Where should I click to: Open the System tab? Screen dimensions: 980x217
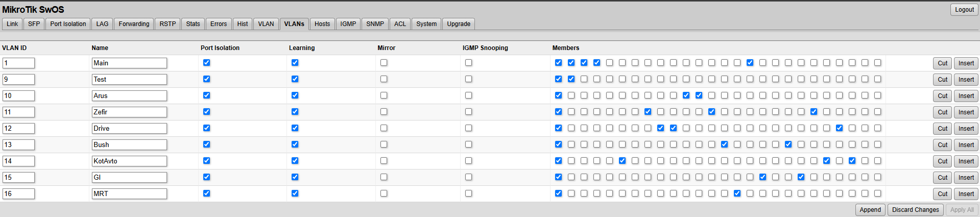click(426, 24)
